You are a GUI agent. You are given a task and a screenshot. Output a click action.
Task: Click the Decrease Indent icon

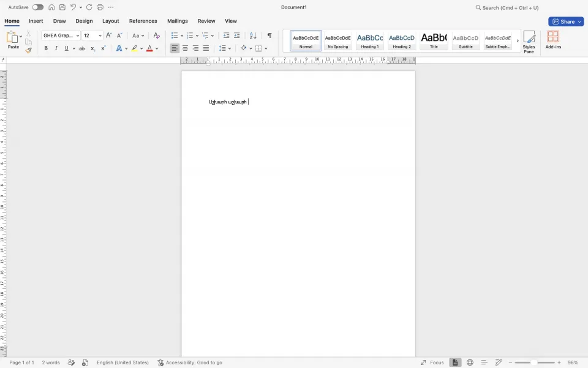click(x=226, y=36)
